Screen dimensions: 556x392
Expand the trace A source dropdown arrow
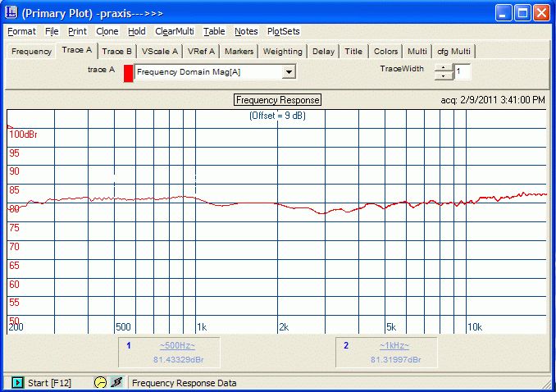(x=289, y=72)
